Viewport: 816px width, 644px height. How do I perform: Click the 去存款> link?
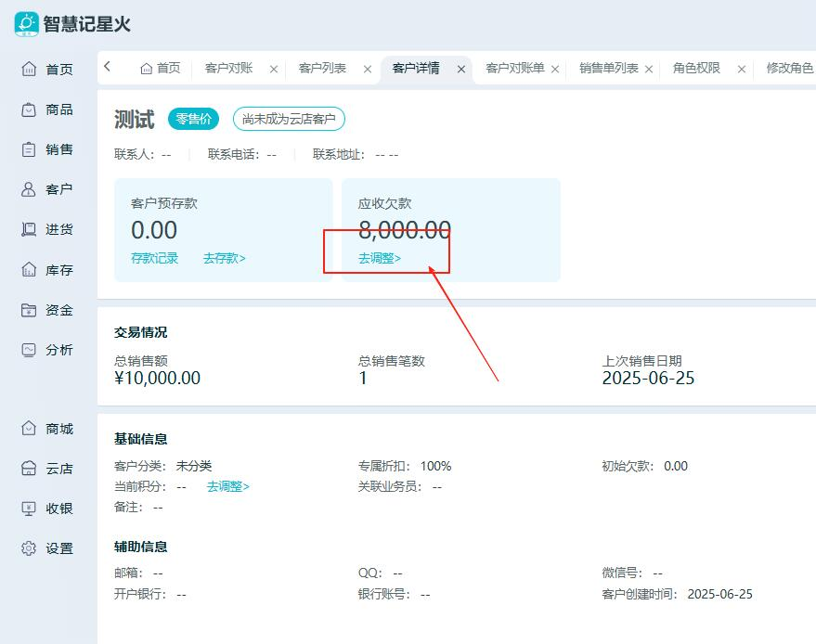[225, 258]
